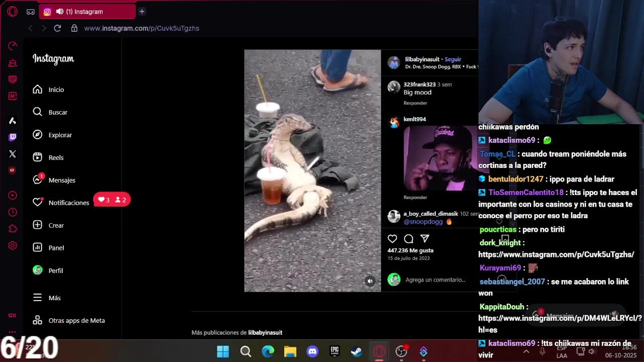Open History clock in Opera sidebar

(x=13, y=212)
